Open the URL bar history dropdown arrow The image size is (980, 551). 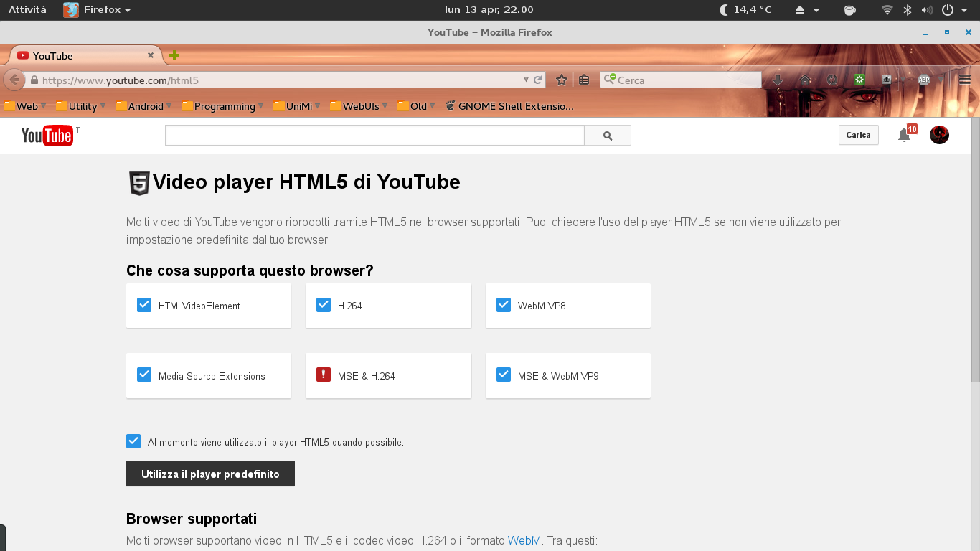click(x=526, y=80)
